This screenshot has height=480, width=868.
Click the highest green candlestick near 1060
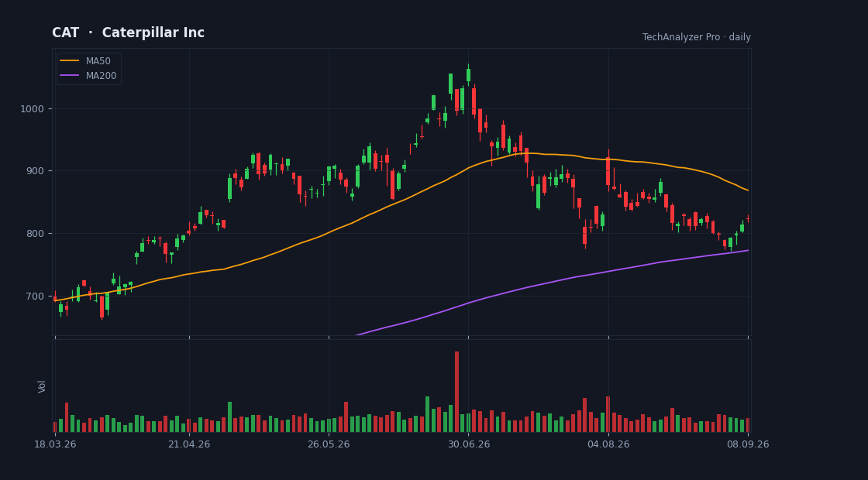point(468,75)
